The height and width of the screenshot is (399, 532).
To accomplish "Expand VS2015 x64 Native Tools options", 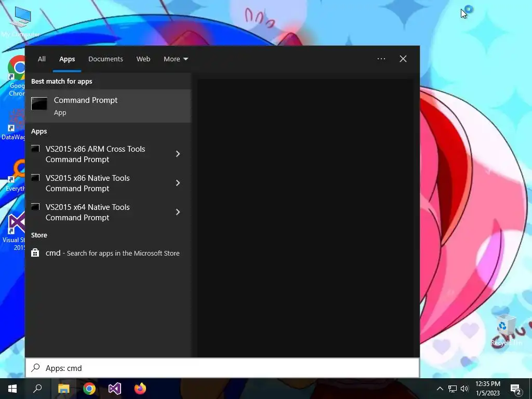I will (x=178, y=212).
